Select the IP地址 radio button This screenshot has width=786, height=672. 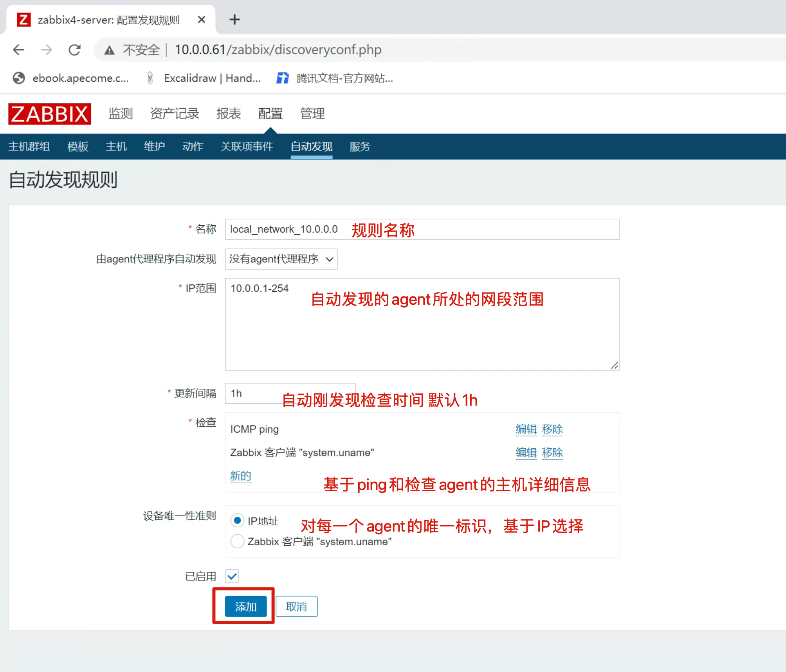point(237,521)
